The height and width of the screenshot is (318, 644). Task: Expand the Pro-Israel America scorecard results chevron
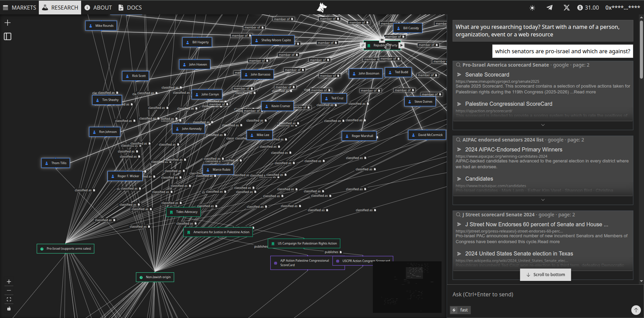543,125
